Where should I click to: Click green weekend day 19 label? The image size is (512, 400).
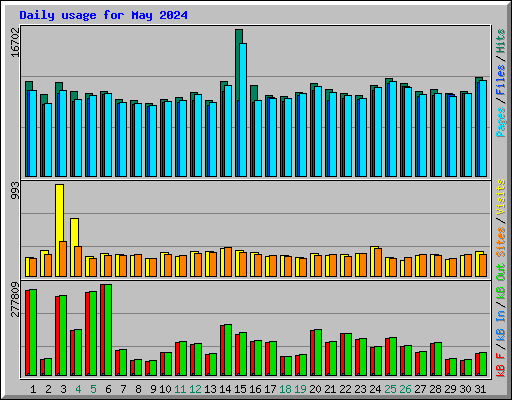[300, 389]
